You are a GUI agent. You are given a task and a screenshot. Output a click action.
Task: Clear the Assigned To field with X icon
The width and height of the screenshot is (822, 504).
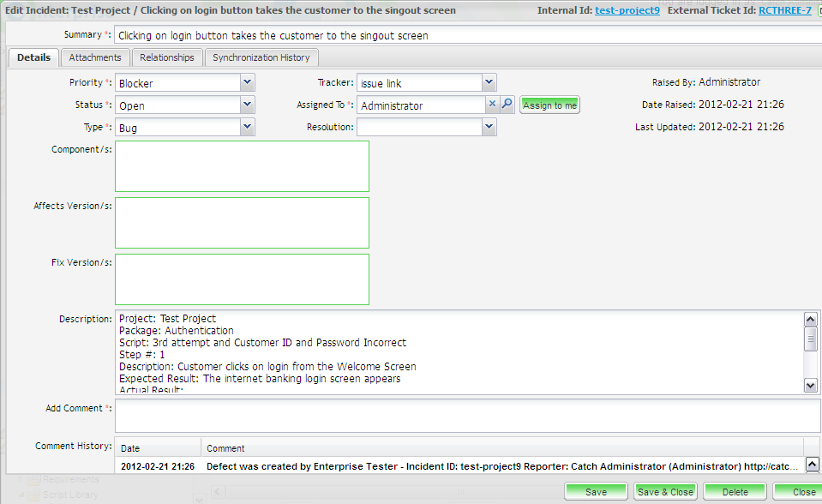click(x=492, y=105)
